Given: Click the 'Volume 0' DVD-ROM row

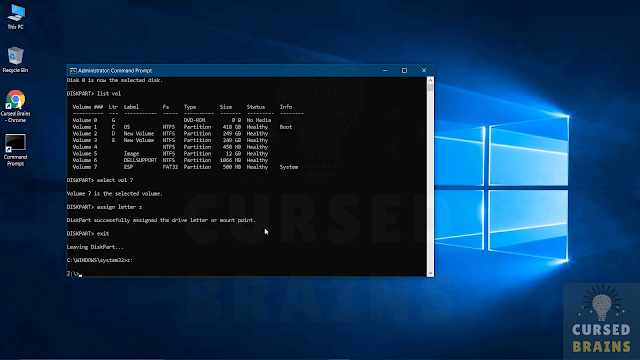Looking at the screenshot, I should [x=172, y=120].
